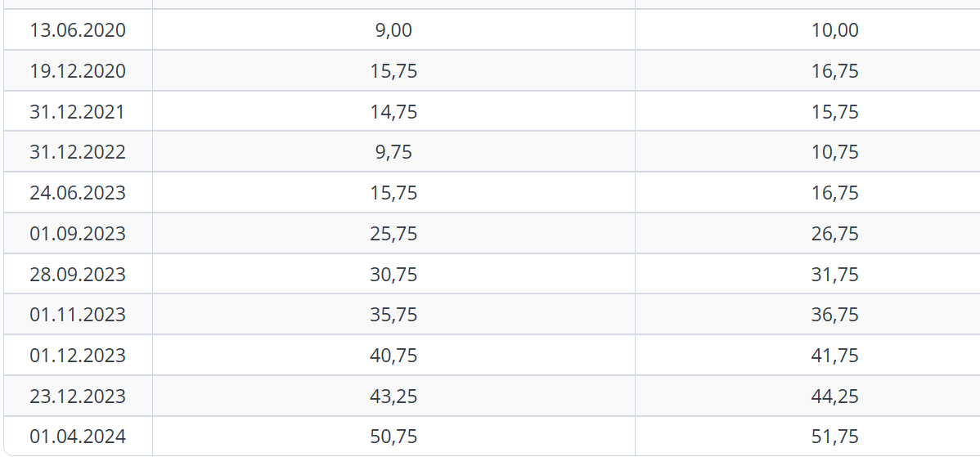
Task: Select the date 01.11.2023
Action: point(78,314)
